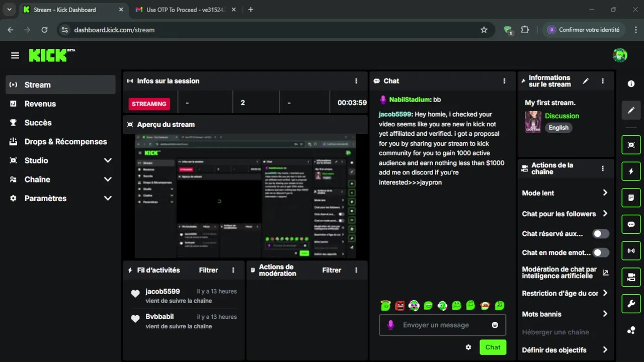Toggle Chat en mode emot... switch
The image size is (644, 362).
[601, 252]
